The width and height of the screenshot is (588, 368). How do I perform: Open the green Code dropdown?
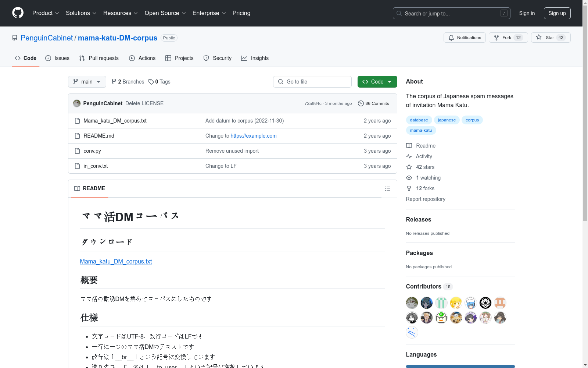point(377,82)
